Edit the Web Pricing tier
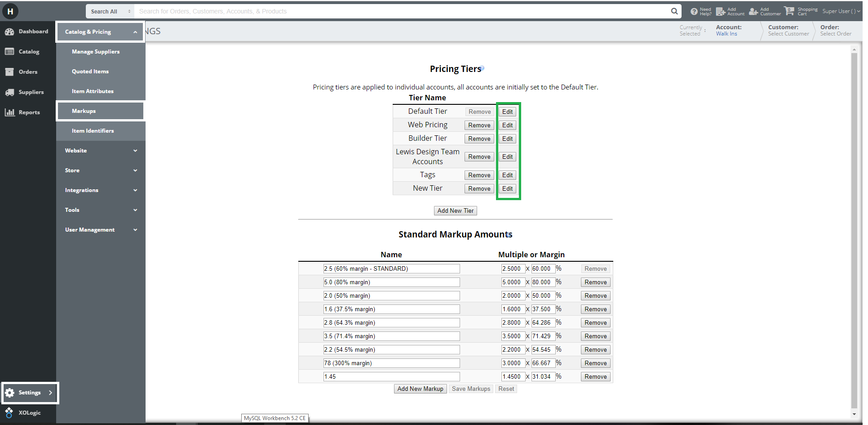Screen dimensions: 868x425 pos(507,125)
